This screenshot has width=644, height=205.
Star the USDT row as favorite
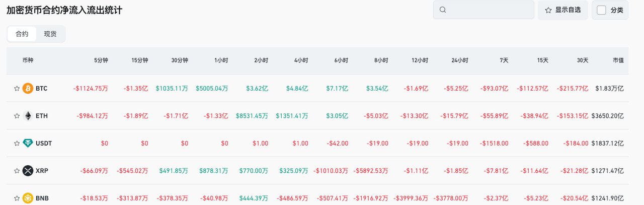click(x=17, y=144)
